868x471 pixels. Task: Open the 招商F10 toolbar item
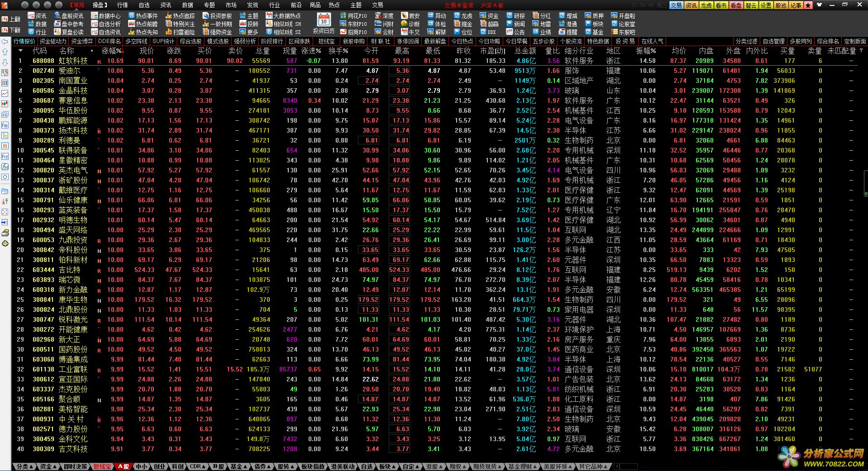(353, 32)
